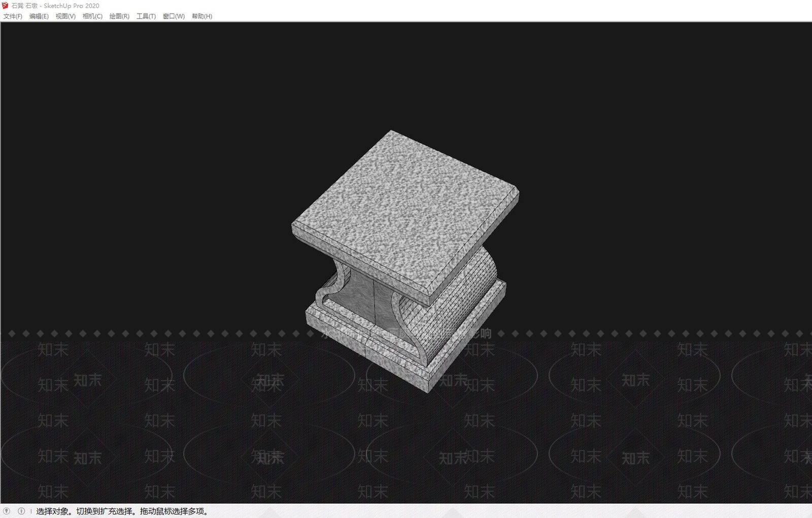The image size is (812, 518).
Task: Open the 帮助(H) menu
Action: (202, 16)
